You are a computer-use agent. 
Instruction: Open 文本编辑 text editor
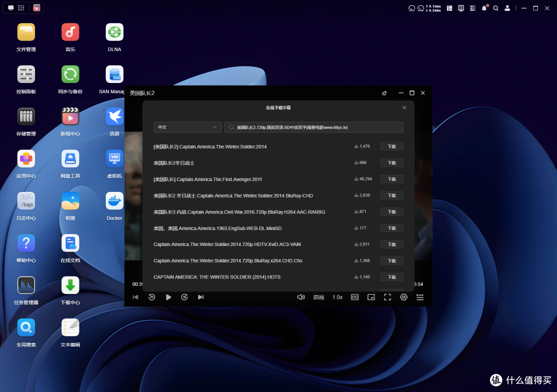[70, 328]
